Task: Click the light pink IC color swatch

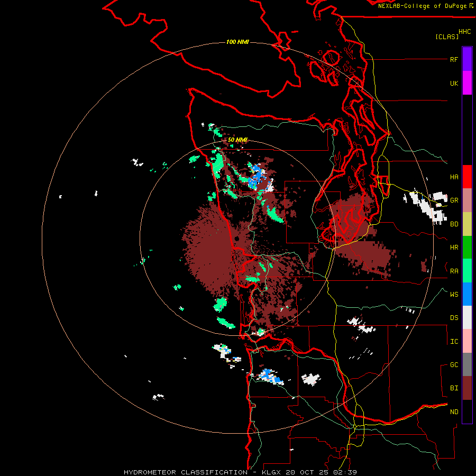Action: (x=467, y=341)
